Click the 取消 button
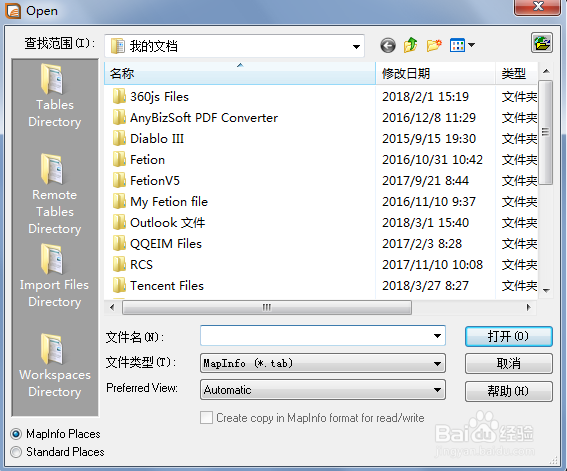This screenshot has height=471, width=567. coord(508,363)
